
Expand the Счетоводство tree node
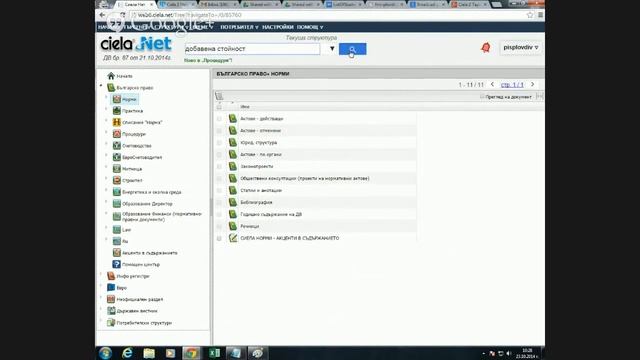107,144
